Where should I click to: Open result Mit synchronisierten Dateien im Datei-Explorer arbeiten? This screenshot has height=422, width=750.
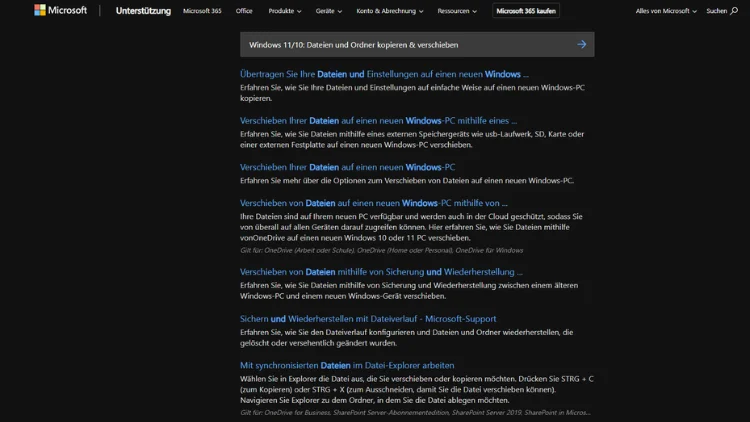pos(347,365)
